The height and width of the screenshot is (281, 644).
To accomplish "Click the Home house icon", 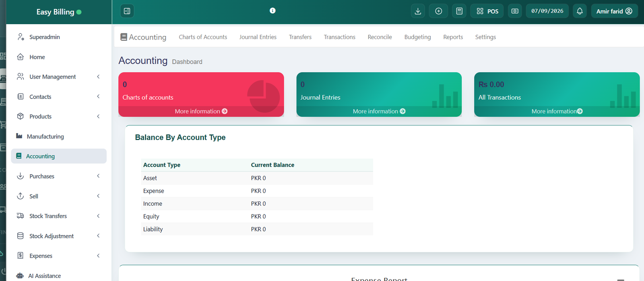I will [21, 57].
